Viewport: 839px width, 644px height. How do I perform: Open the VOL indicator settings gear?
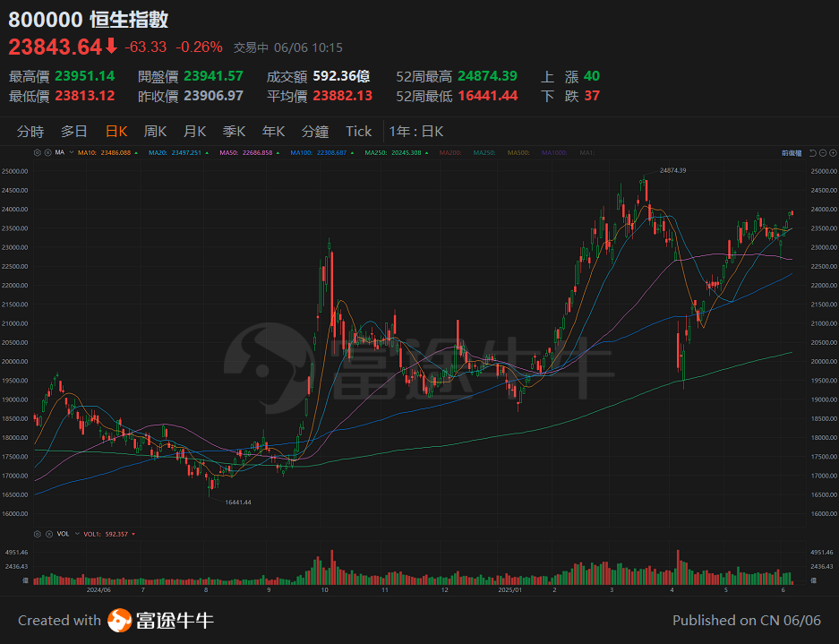click(x=38, y=533)
